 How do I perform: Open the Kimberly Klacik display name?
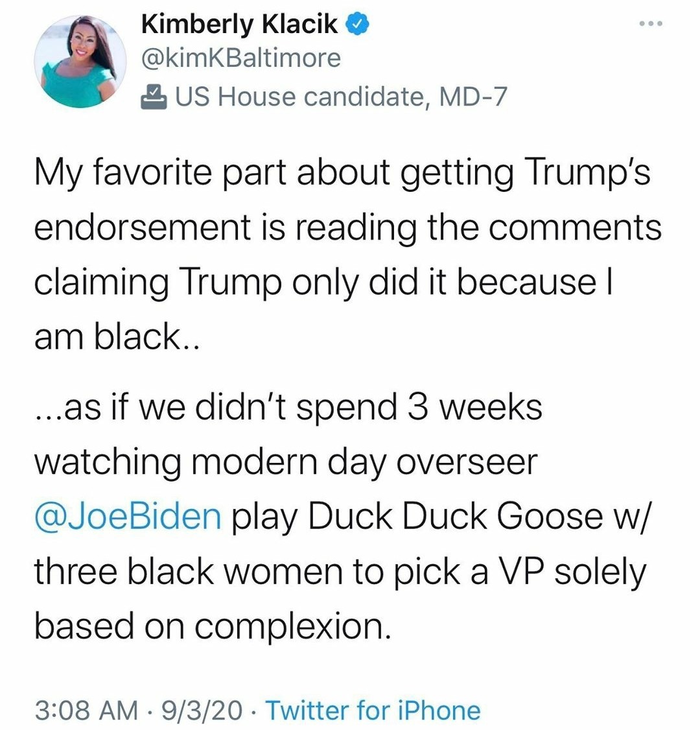click(239, 25)
